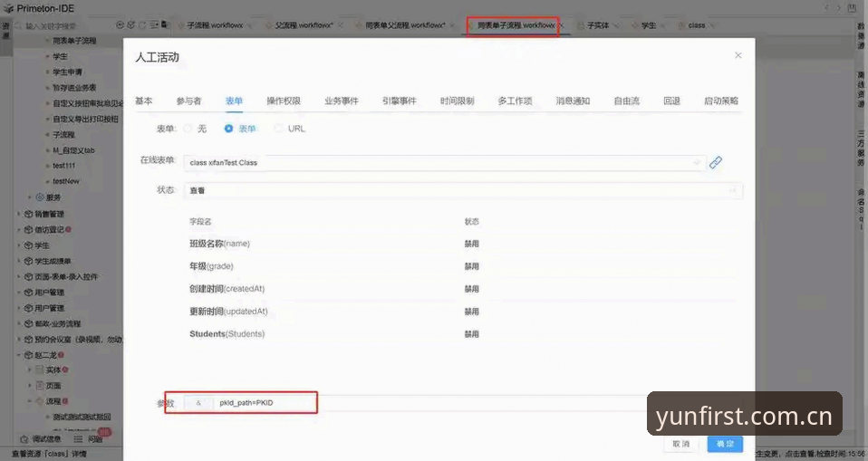Select M_自定义tab in the resource tree
868x461 pixels.
(x=73, y=150)
